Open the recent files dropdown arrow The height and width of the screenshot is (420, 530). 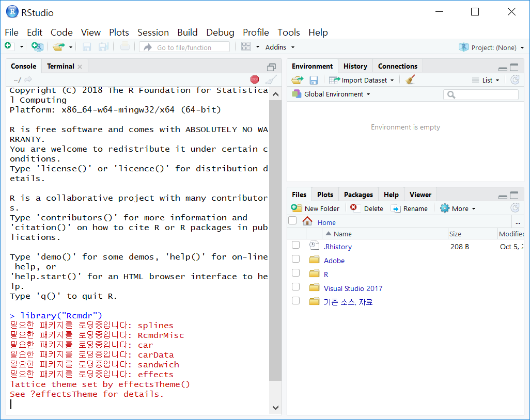click(x=71, y=47)
